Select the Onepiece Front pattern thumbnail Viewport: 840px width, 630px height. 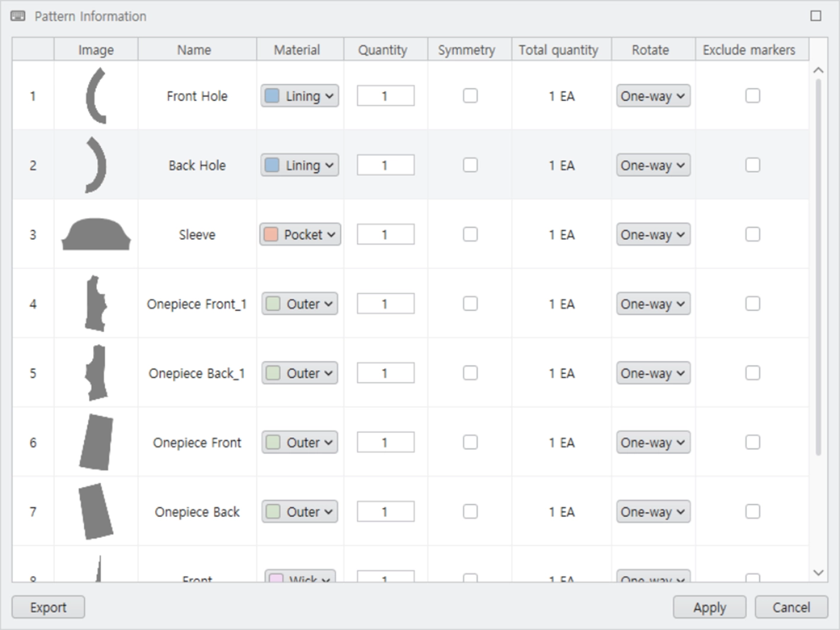click(x=96, y=442)
